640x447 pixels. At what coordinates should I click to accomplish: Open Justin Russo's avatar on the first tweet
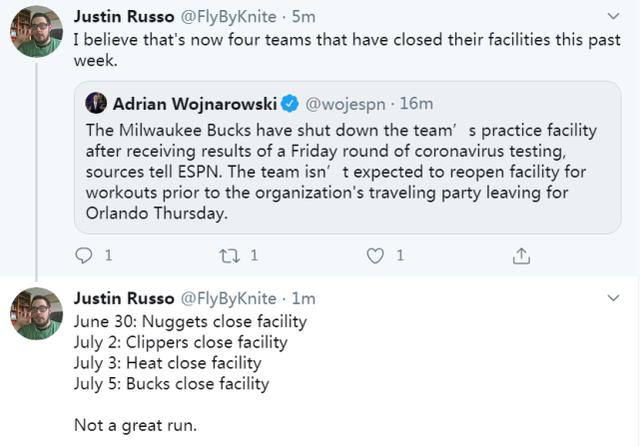pos(36,31)
